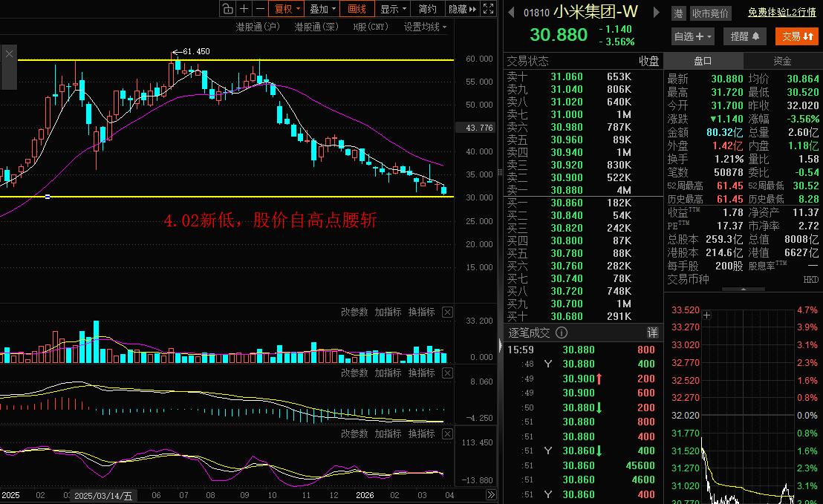Go to previous stock arrow
The image size is (823, 504).
pyautogui.click(x=511, y=12)
